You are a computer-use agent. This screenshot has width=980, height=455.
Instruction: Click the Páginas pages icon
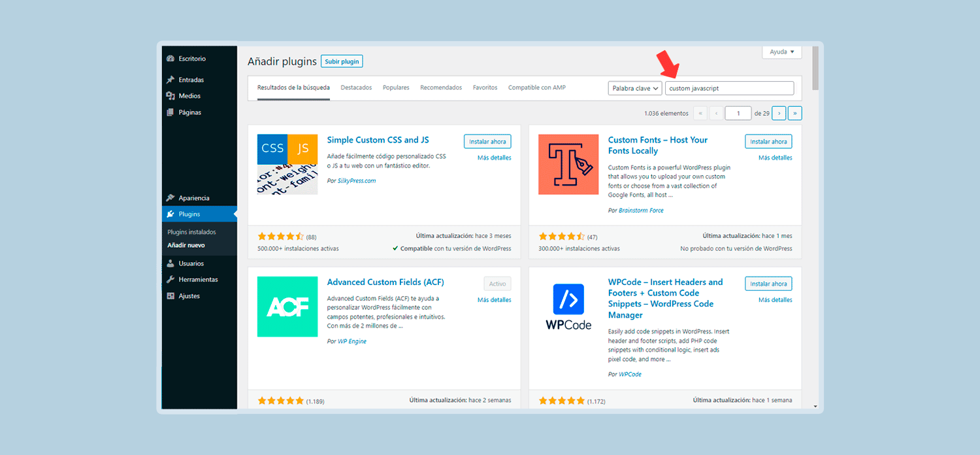coord(171,112)
